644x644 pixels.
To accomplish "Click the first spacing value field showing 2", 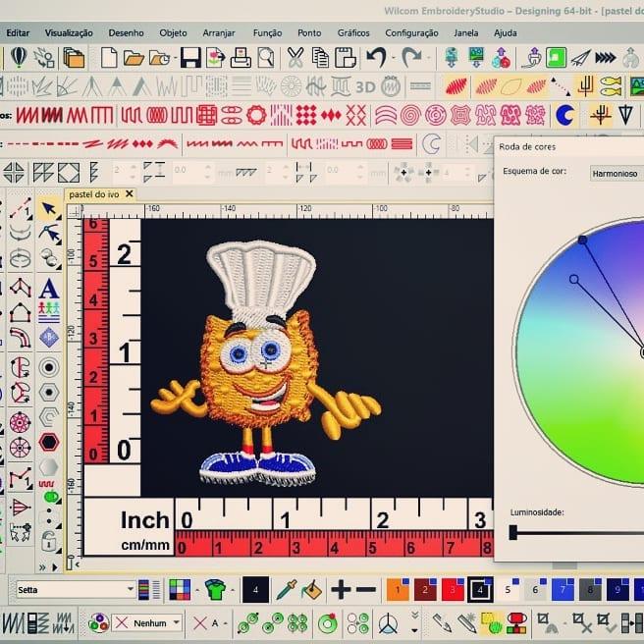I will pyautogui.click(x=125, y=170).
